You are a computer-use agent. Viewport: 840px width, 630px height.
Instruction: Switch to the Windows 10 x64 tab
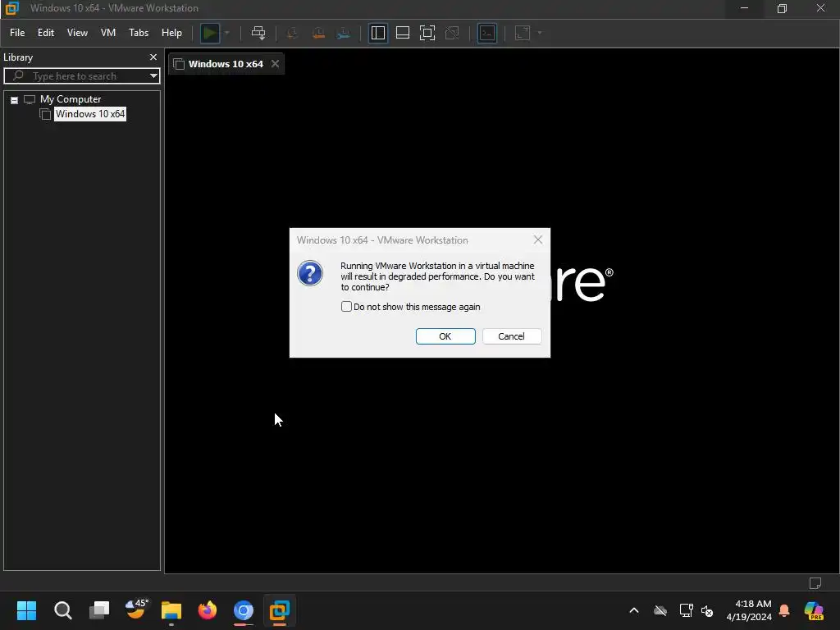(x=225, y=64)
